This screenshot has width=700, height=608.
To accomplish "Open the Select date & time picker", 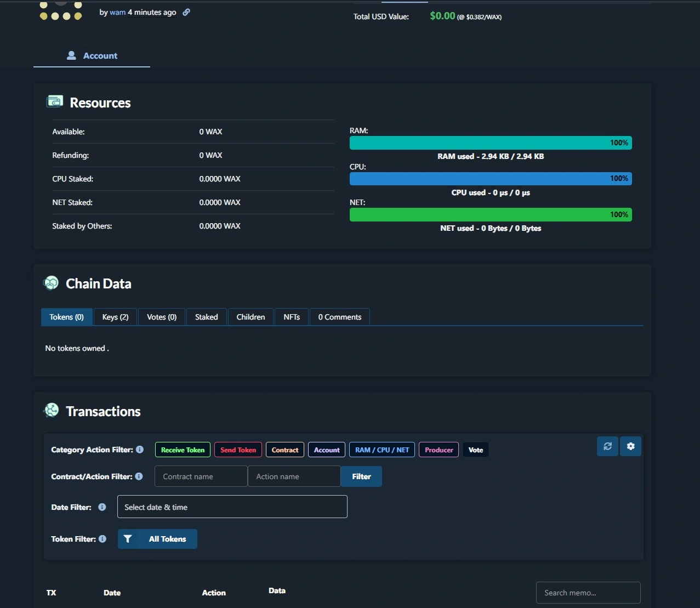I will click(x=232, y=507).
